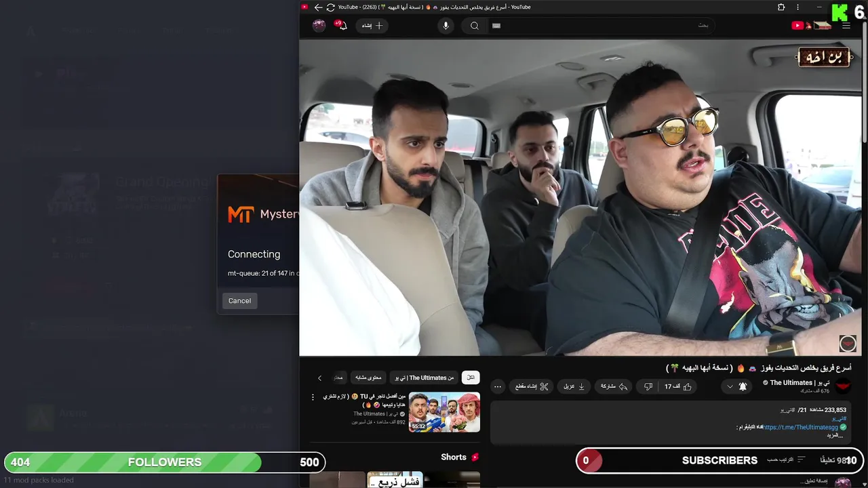The width and height of the screenshot is (868, 488).
Task: Open The Ultimates channel avatar
Action: pyautogui.click(x=843, y=386)
